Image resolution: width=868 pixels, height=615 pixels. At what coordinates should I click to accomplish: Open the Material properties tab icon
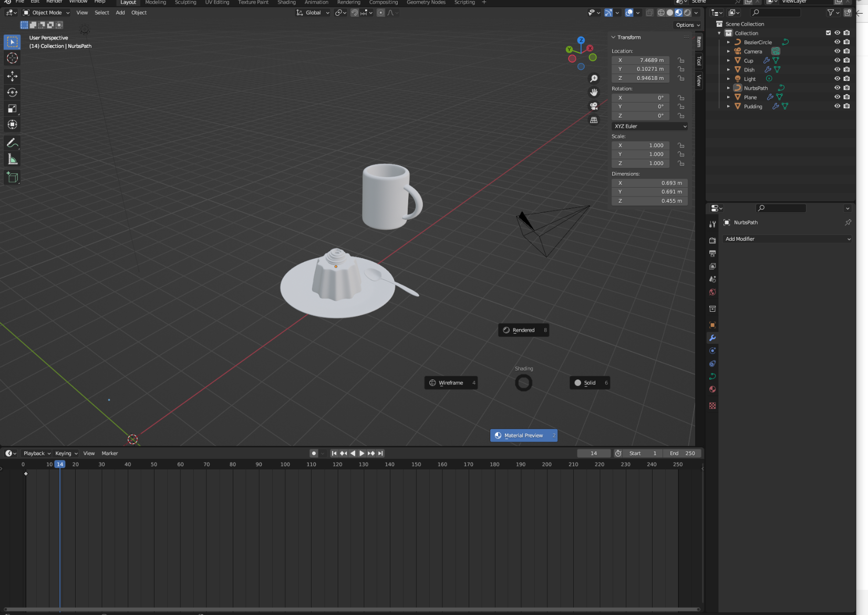pyautogui.click(x=712, y=389)
